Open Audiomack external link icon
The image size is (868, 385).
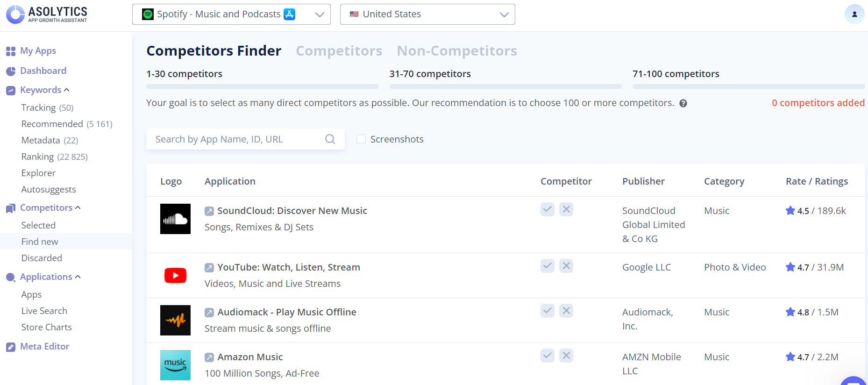coord(209,313)
